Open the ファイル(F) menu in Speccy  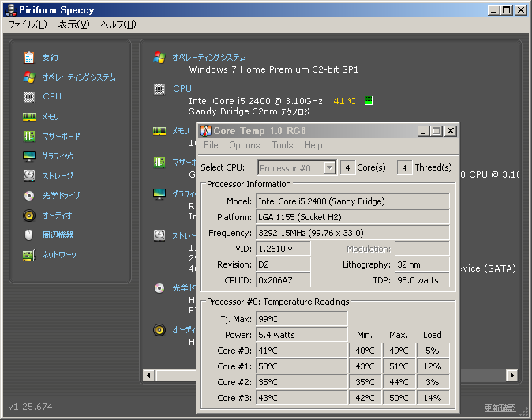click(28, 24)
